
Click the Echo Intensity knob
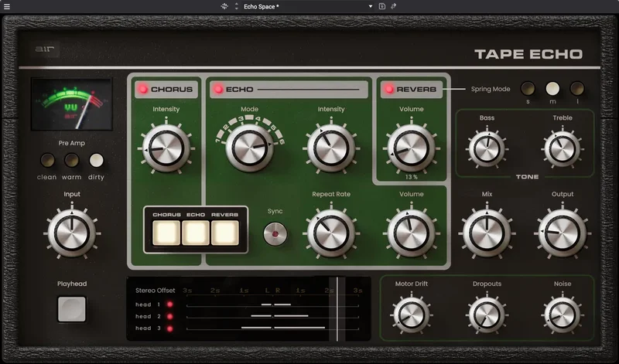point(331,148)
